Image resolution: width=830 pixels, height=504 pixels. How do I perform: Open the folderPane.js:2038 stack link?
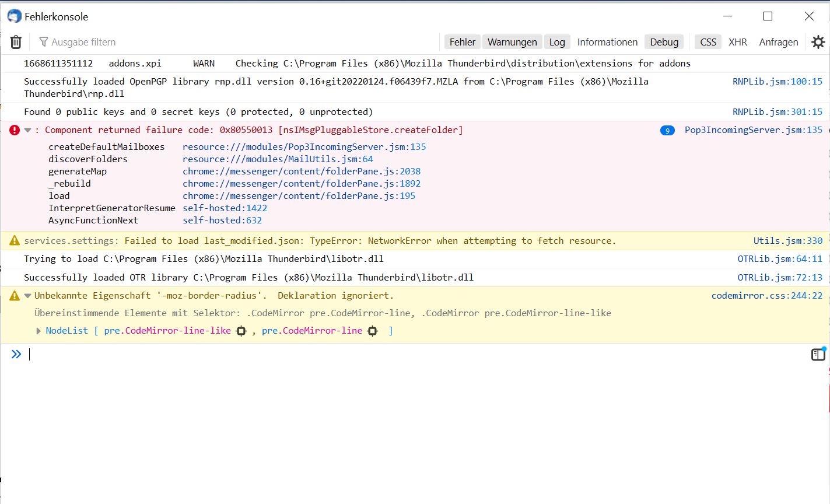pyautogui.click(x=301, y=171)
